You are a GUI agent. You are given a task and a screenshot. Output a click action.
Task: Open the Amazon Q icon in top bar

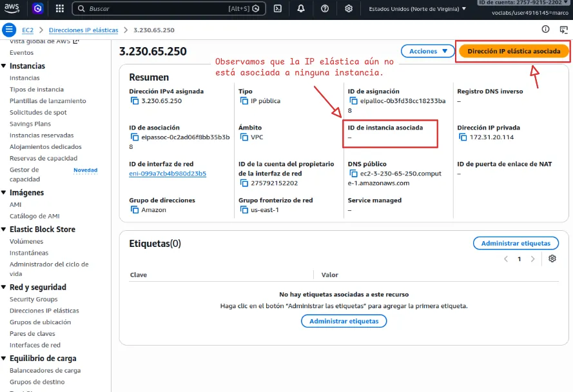(37, 8)
